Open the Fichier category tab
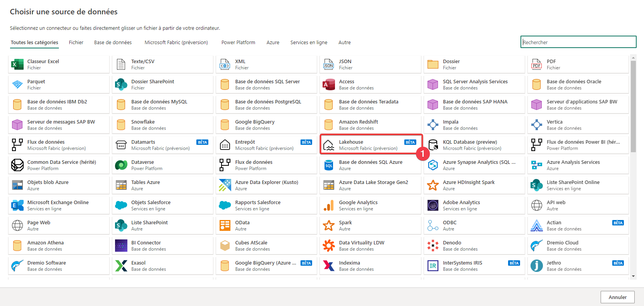644x306 pixels. pyautogui.click(x=76, y=43)
